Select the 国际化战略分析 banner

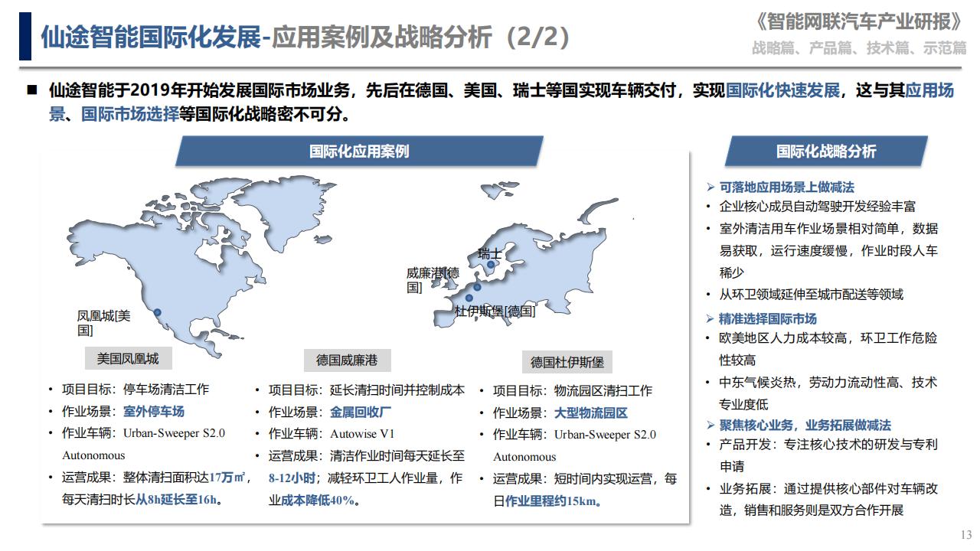[826, 151]
